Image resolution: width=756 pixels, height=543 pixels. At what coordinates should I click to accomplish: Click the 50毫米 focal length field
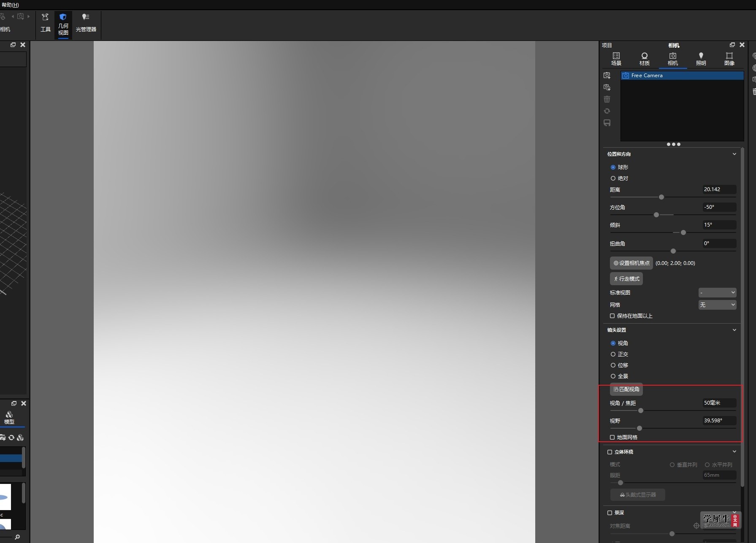pyautogui.click(x=719, y=403)
